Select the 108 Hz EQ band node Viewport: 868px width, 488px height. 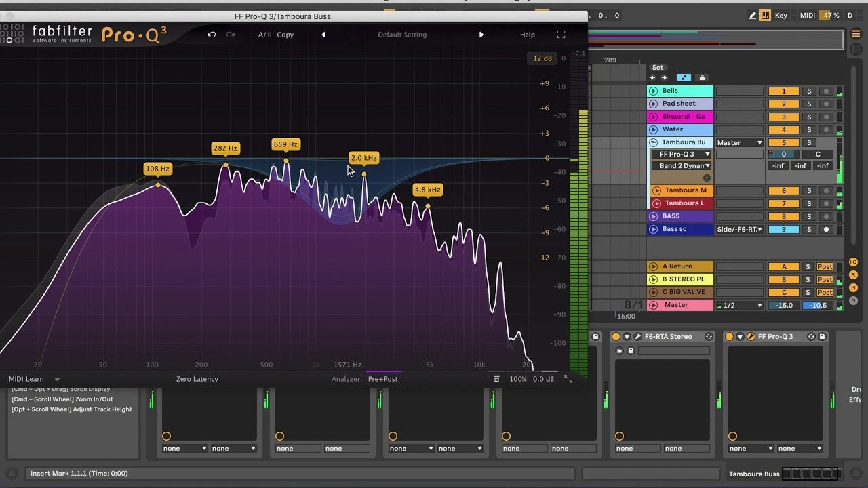(158, 185)
